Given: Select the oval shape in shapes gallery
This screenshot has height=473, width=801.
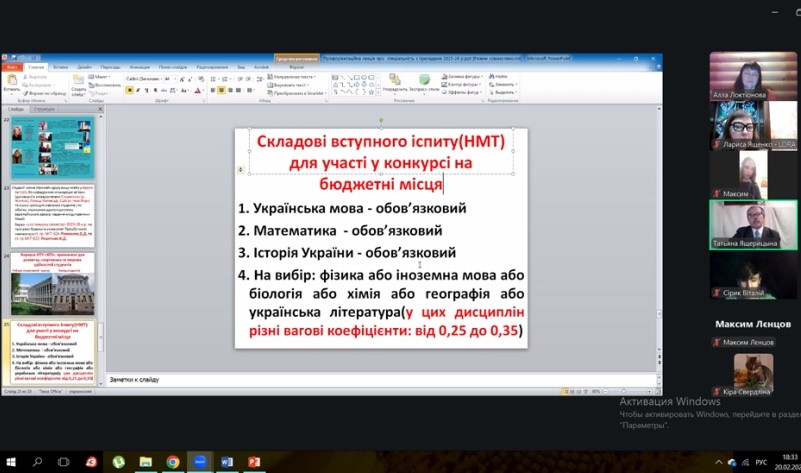Looking at the screenshot, I should click(x=364, y=77).
